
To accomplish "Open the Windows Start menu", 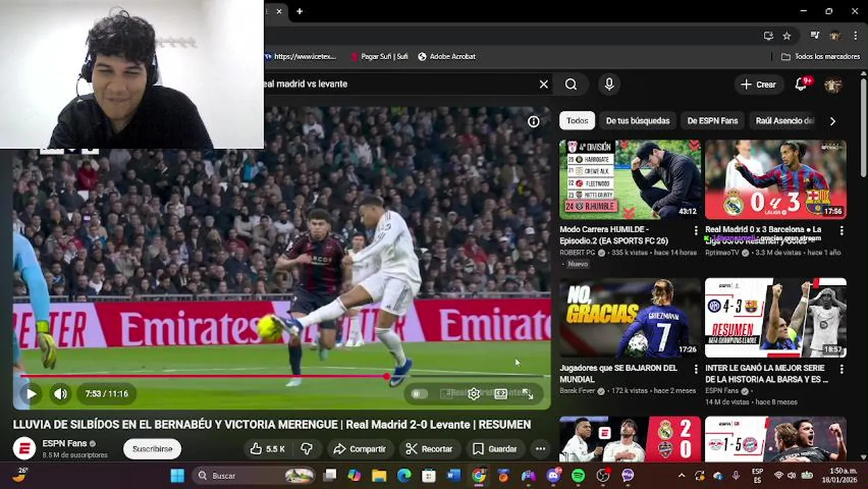I will click(x=177, y=475).
